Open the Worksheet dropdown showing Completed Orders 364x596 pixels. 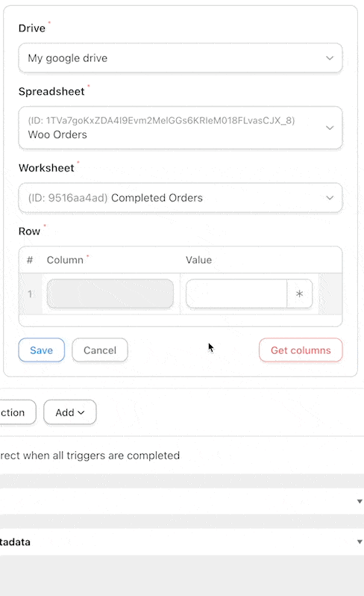click(181, 198)
